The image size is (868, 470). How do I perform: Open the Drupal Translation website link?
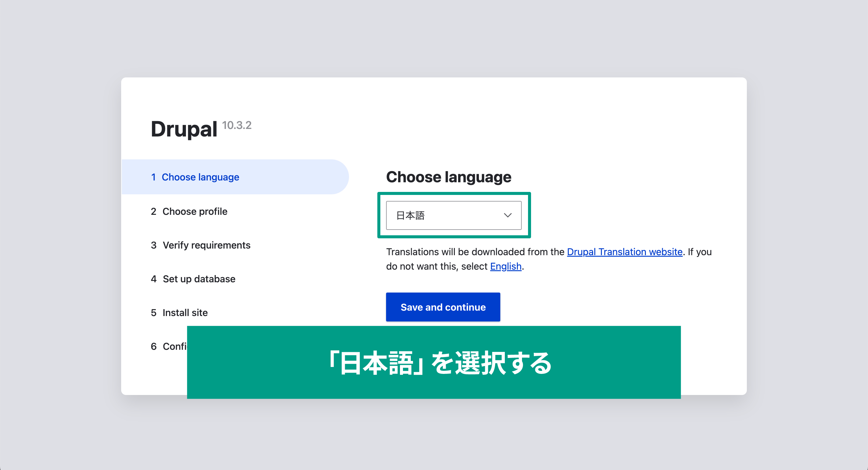[624, 252]
